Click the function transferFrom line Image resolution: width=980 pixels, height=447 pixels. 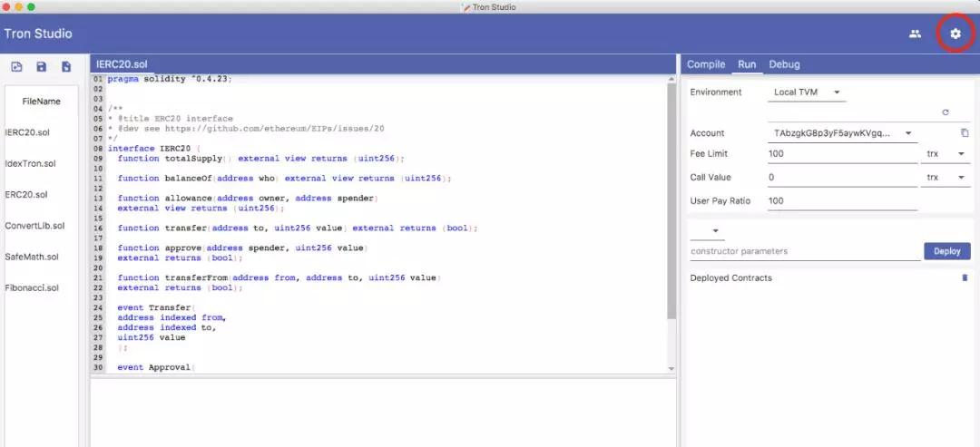point(280,277)
